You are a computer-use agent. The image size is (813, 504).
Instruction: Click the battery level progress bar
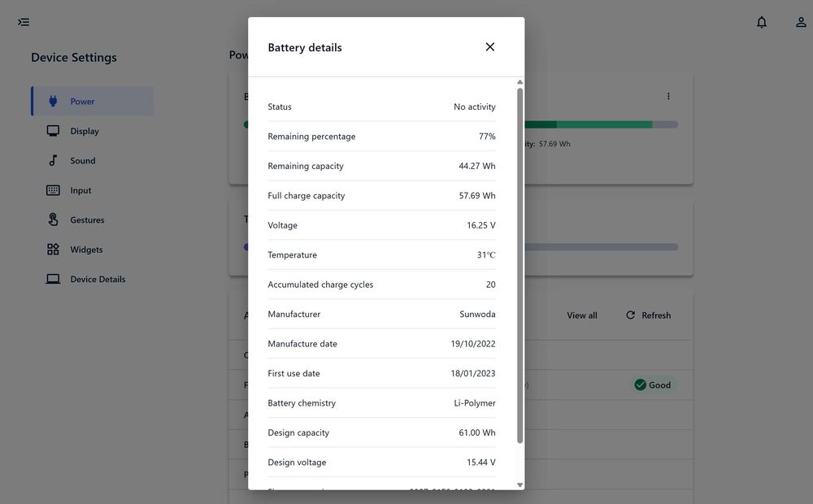tap(601, 124)
